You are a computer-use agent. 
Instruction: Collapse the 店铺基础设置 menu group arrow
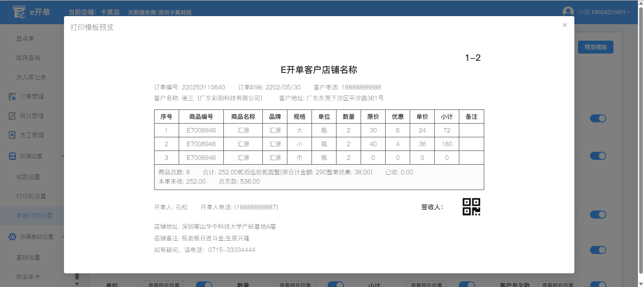pos(63,237)
